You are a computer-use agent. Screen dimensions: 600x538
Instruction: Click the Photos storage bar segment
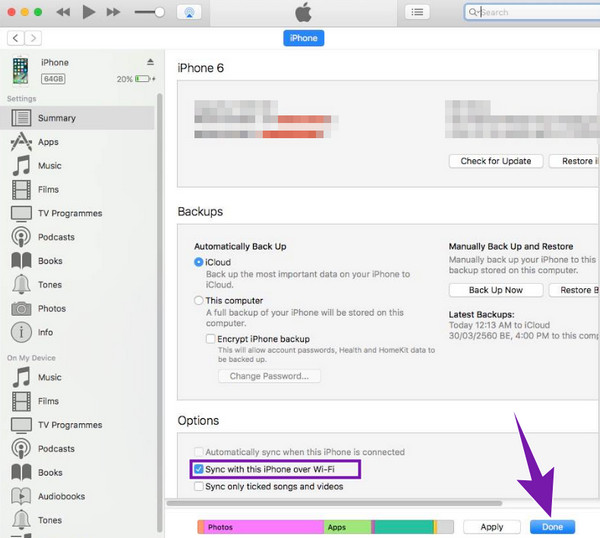pos(264,527)
